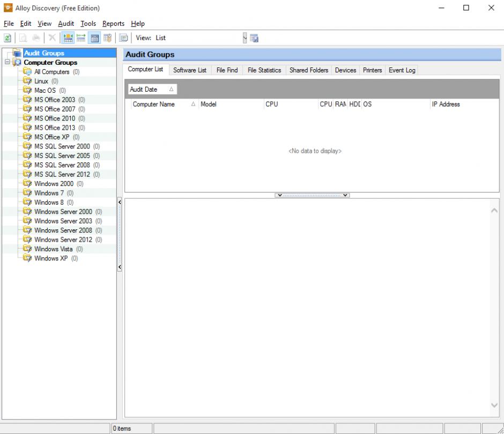Screen dimensions: 504x434
Task: Open the Audit menu
Action: 66,24
